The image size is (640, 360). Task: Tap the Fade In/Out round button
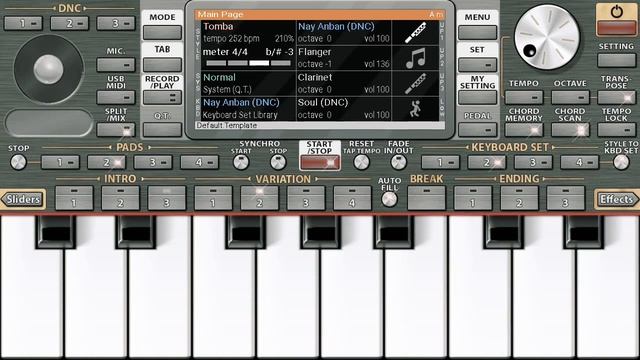[x=398, y=162]
